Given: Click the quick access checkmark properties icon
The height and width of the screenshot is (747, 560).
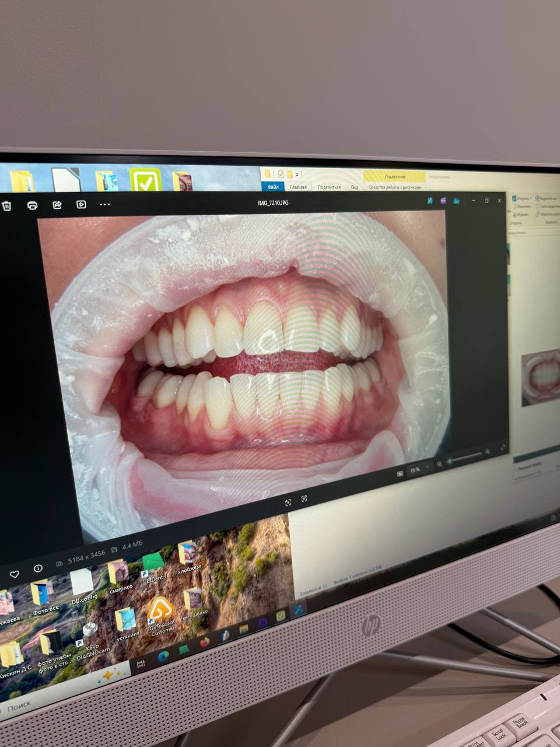Looking at the screenshot, I should (x=281, y=174).
